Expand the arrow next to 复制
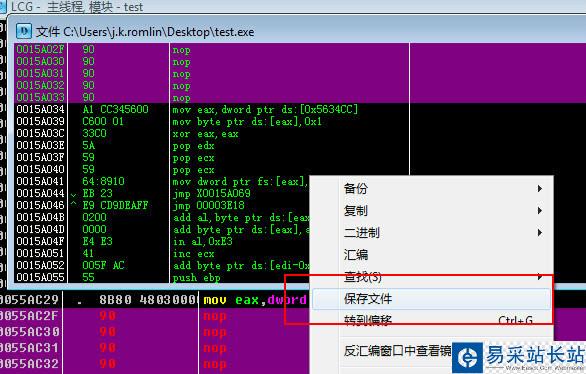The width and height of the screenshot is (586, 374). 540,211
